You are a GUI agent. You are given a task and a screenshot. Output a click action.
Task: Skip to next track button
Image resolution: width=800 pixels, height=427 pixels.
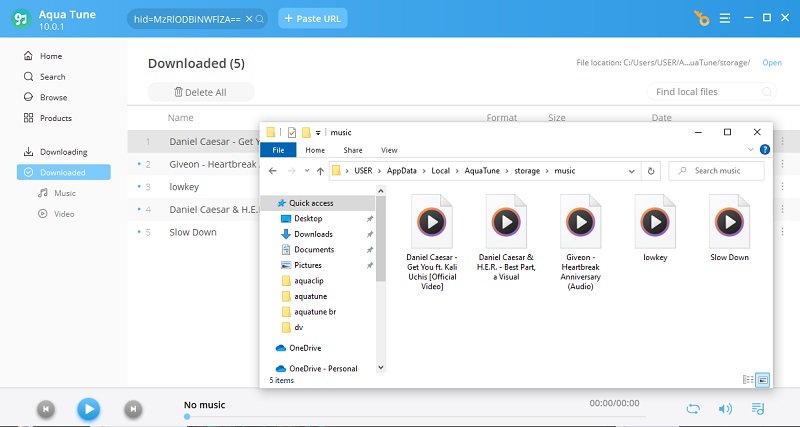[133, 409]
